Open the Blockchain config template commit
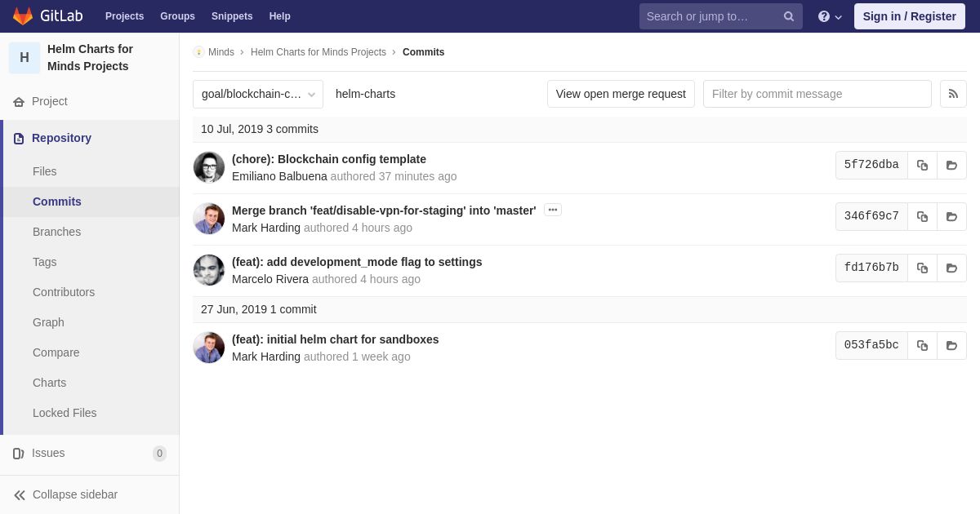 [329, 159]
